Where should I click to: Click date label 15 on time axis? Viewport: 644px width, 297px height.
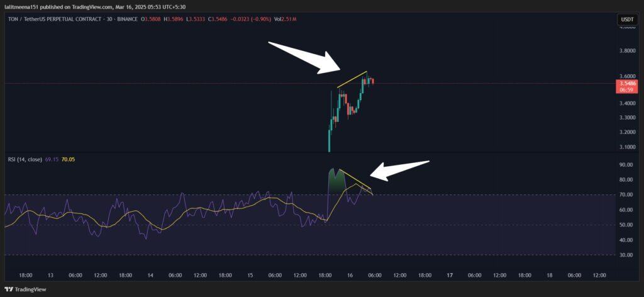(x=250, y=275)
